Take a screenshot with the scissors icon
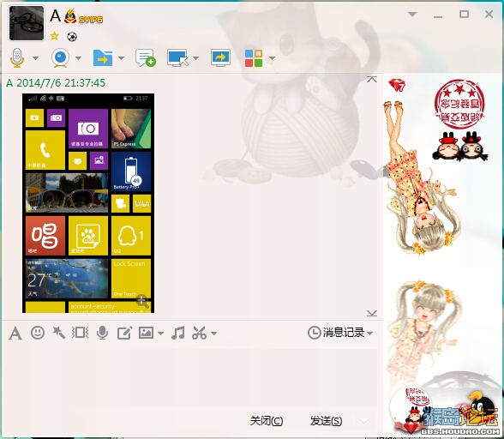The image size is (504, 439). pyautogui.click(x=199, y=333)
